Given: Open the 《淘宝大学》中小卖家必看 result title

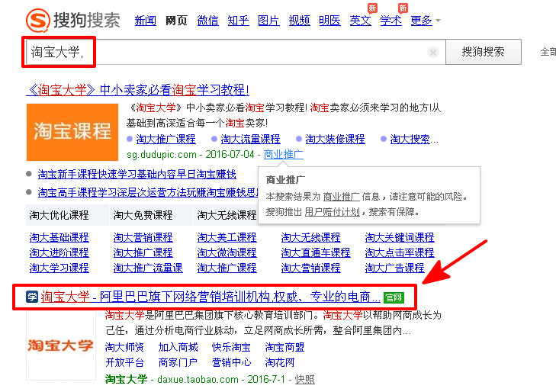Looking at the screenshot, I should click(138, 90).
